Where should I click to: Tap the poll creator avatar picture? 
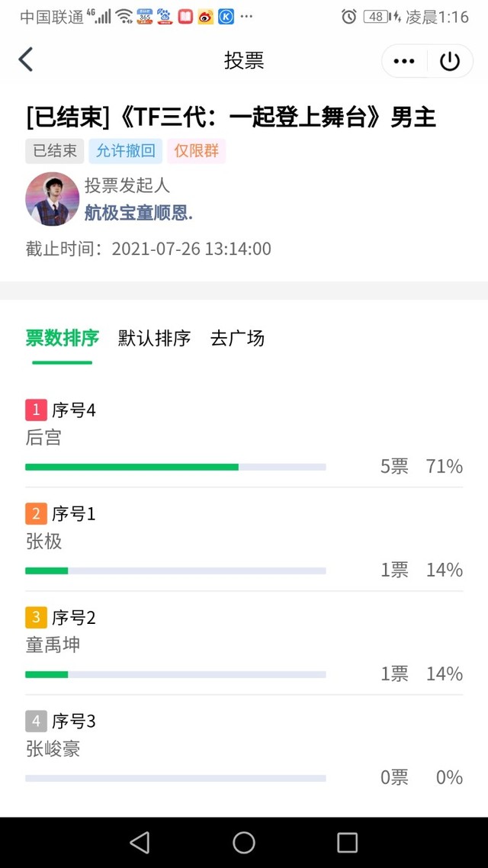pyautogui.click(x=53, y=199)
